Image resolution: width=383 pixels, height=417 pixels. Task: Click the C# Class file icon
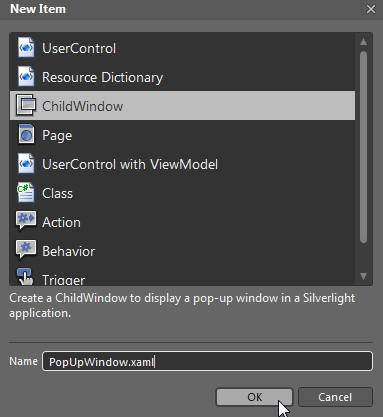click(26, 192)
